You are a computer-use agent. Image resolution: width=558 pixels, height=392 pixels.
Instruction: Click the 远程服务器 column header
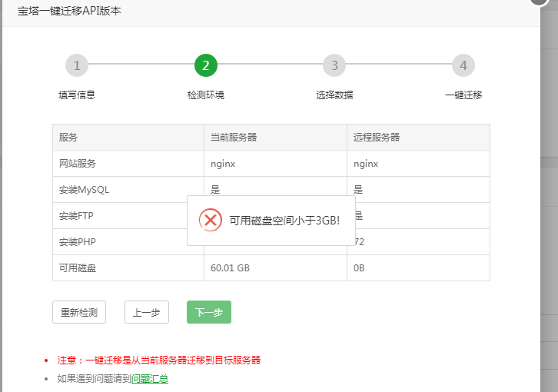[377, 137]
